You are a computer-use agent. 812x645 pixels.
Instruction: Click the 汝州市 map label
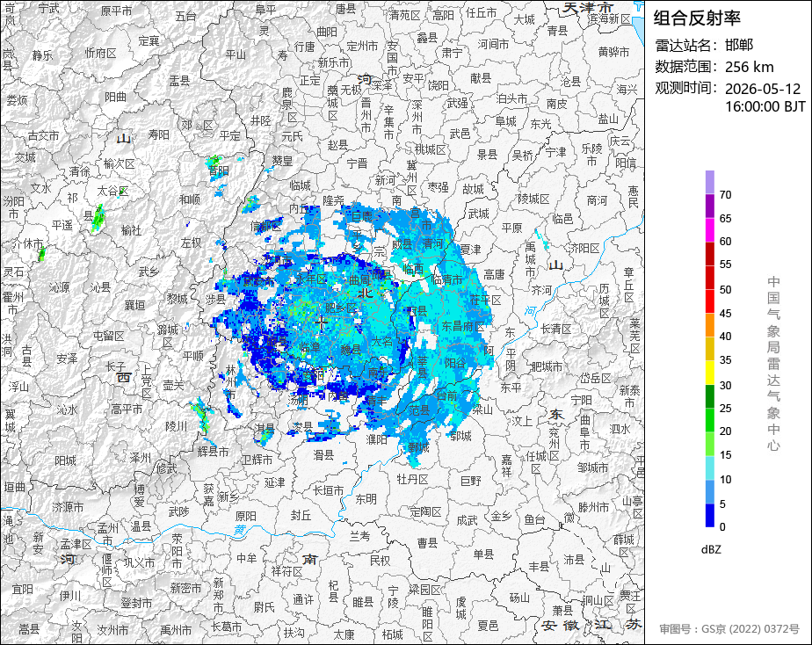pos(112,631)
